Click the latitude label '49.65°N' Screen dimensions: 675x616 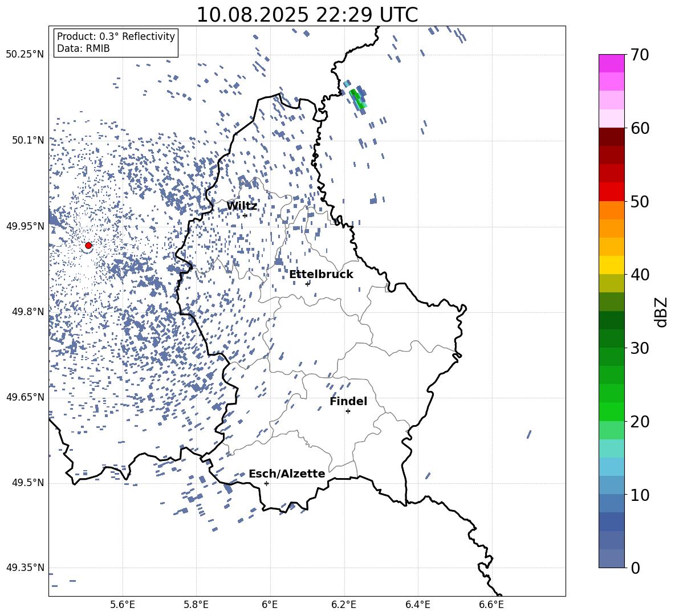tap(25, 397)
